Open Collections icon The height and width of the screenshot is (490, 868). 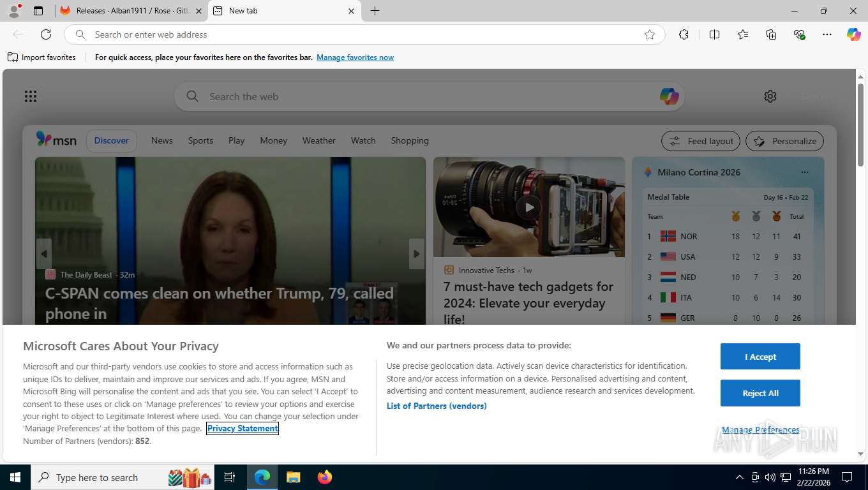[771, 34]
